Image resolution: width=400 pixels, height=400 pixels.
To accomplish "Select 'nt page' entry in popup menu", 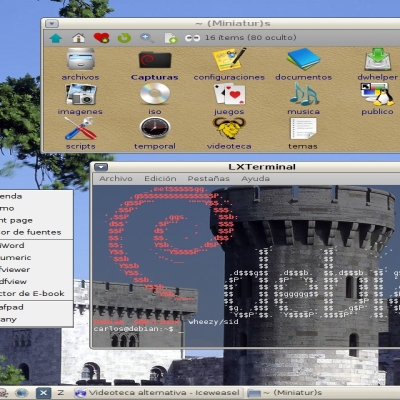I will [36, 220].
